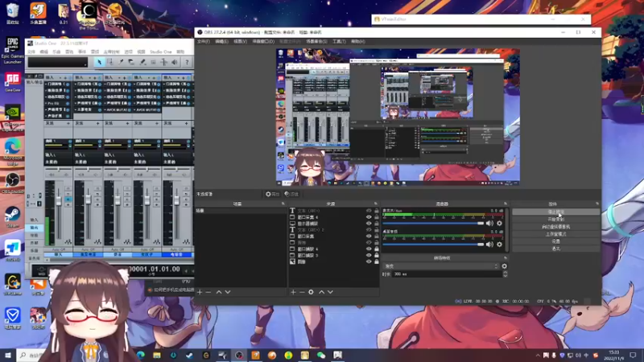Click the question mark help icon in Studio One
Image resolution: width=644 pixels, height=362 pixels.
[187, 62]
